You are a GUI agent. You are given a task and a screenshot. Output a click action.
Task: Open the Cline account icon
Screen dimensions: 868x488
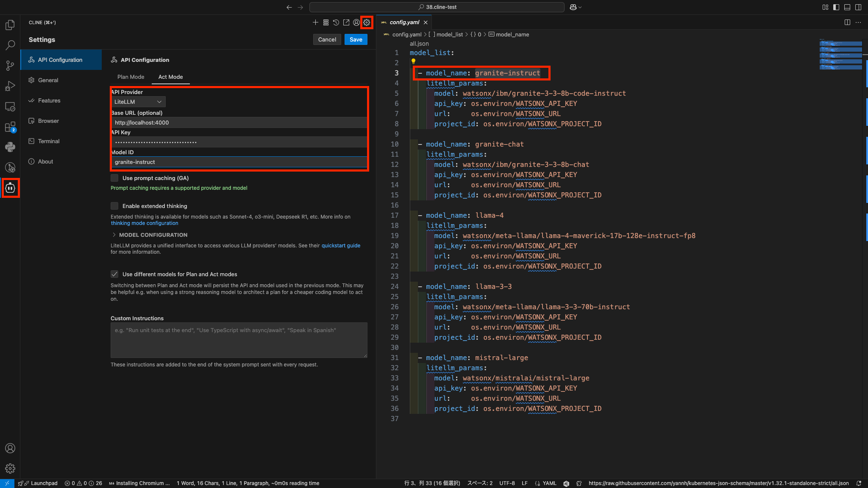point(356,22)
